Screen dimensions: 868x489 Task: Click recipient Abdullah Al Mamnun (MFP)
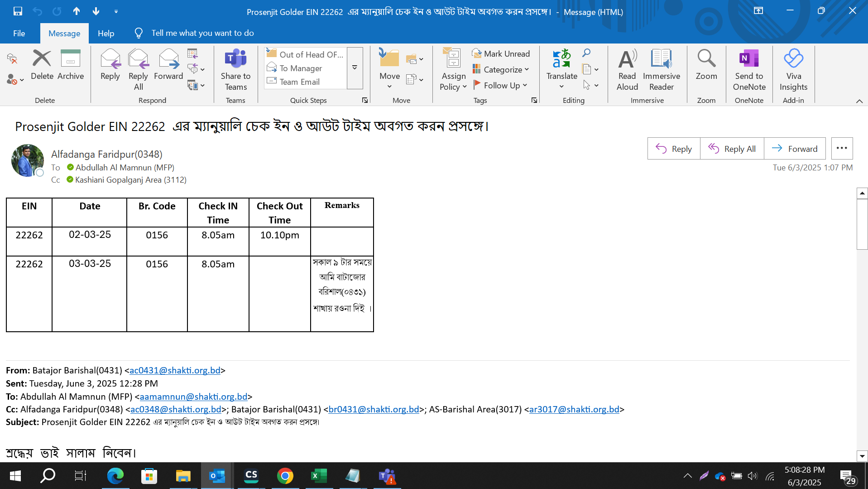click(x=125, y=168)
